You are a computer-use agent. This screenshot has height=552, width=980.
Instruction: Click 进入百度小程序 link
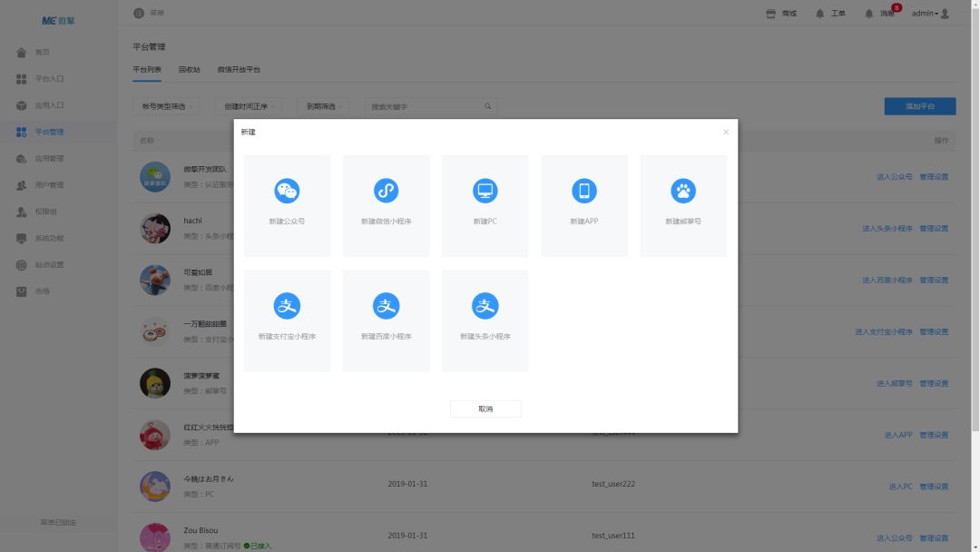click(x=887, y=280)
